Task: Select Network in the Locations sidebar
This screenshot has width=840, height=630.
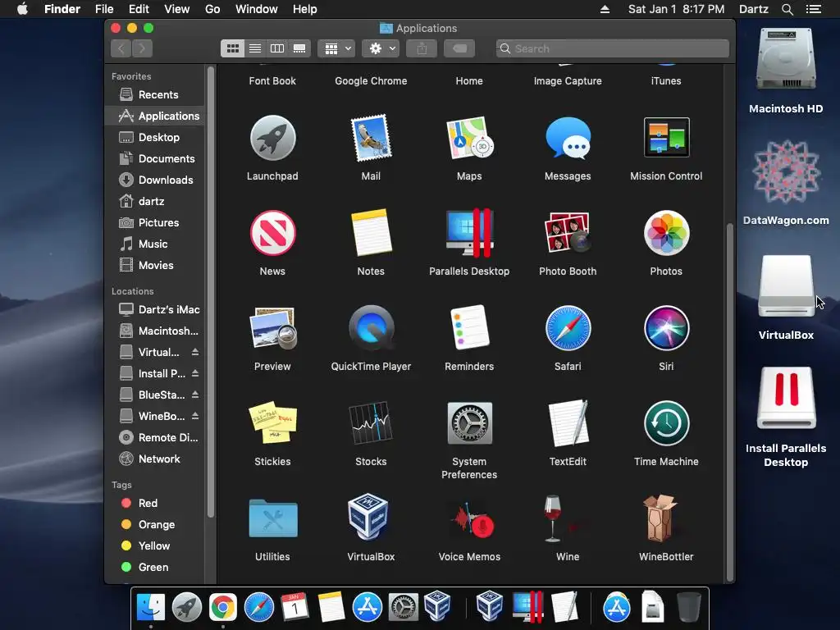Action: pyautogui.click(x=155, y=459)
